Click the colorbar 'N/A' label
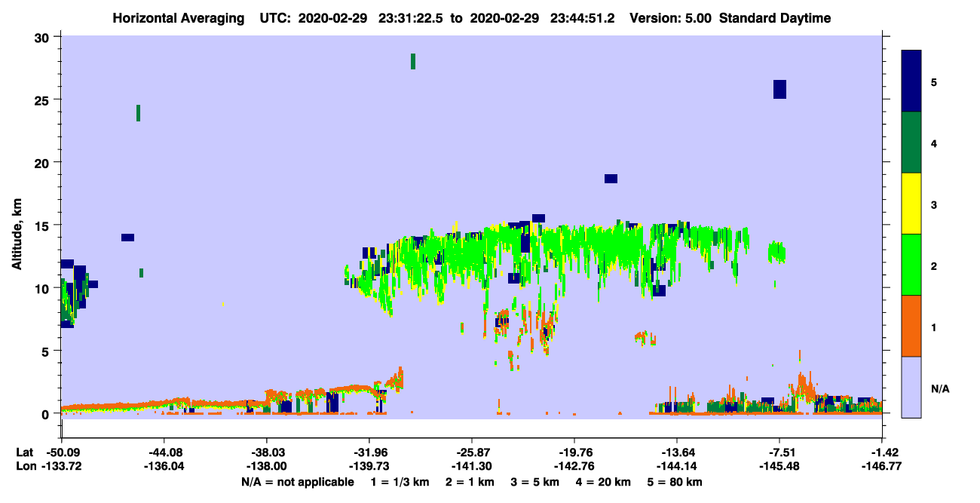Screen dimensions: 980x503 click(x=940, y=388)
